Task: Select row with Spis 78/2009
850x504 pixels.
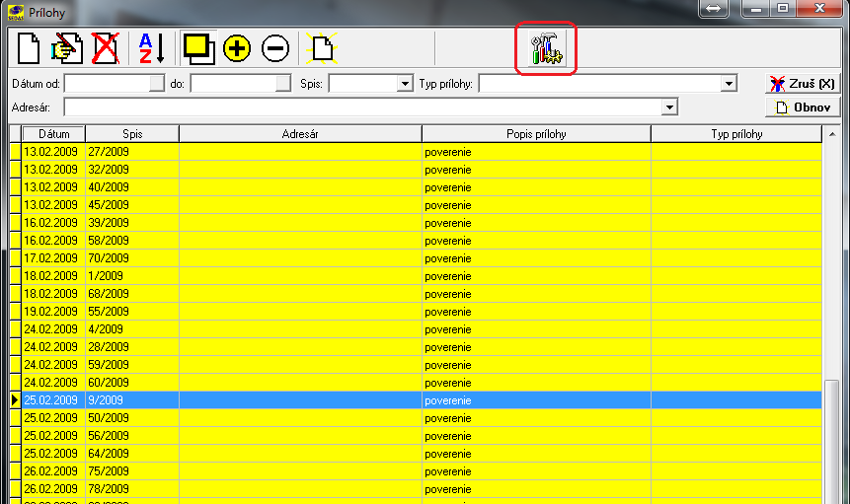Action: click(x=416, y=489)
